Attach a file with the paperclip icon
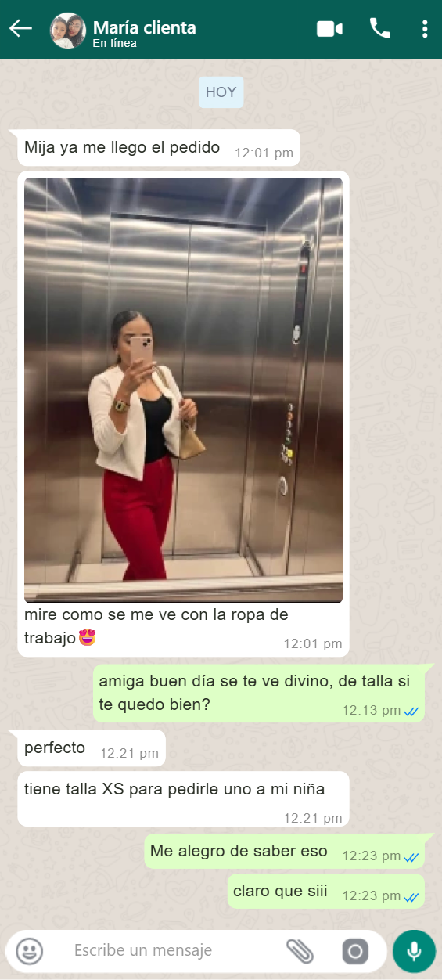 300,951
